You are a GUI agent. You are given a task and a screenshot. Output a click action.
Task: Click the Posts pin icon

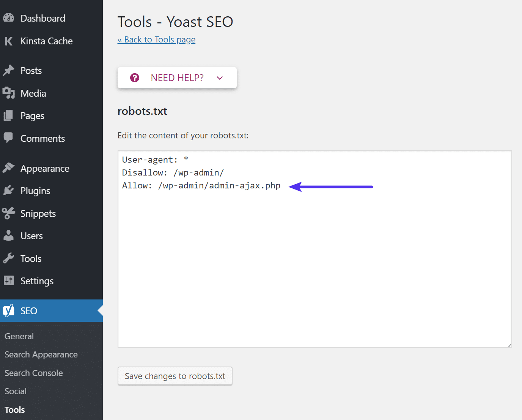coord(8,70)
